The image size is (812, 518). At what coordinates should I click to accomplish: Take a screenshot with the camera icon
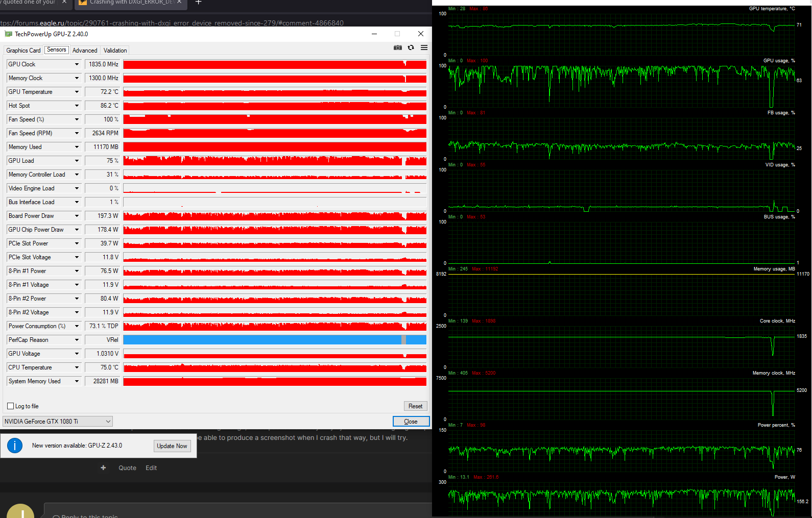click(x=398, y=47)
